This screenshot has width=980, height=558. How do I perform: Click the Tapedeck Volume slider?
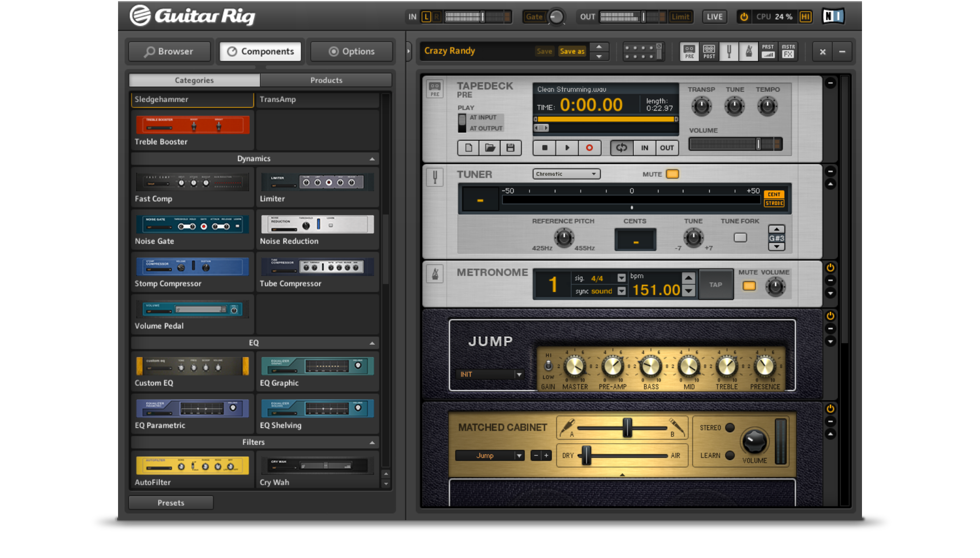pyautogui.click(x=735, y=144)
